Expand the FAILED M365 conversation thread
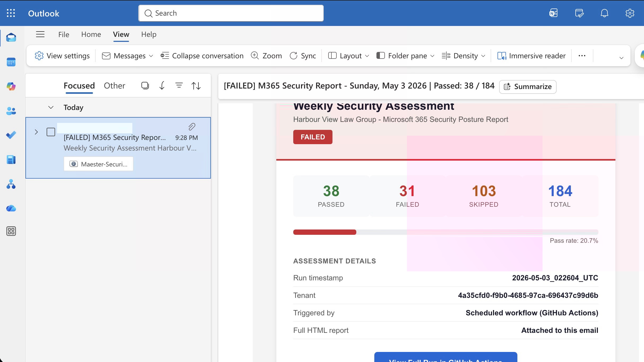Image resolution: width=644 pixels, height=362 pixels. 36,132
